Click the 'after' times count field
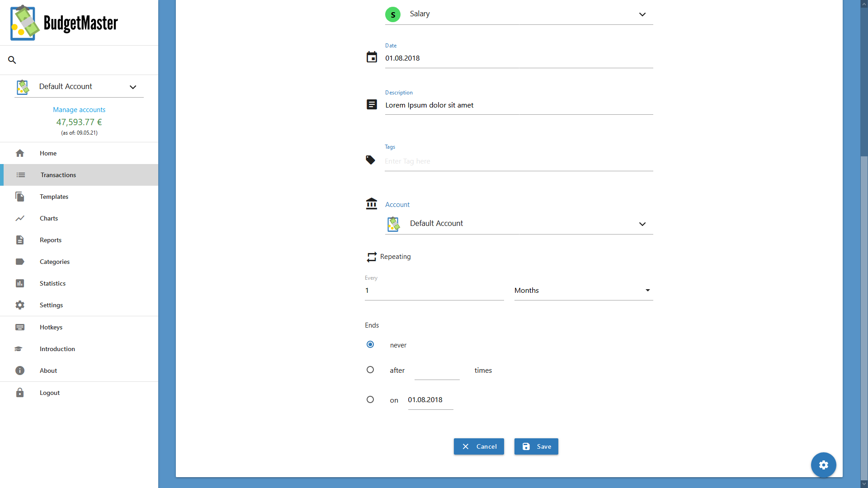 coord(437,371)
